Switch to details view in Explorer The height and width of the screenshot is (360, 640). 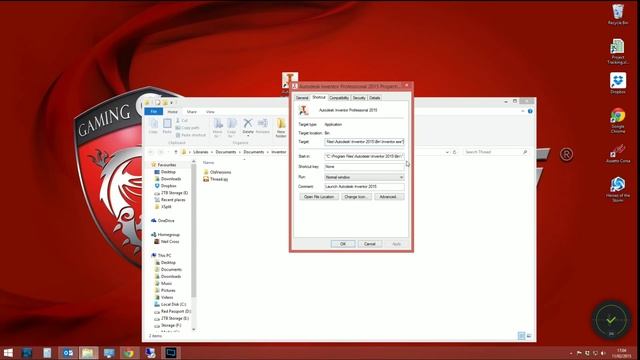(x=521, y=336)
